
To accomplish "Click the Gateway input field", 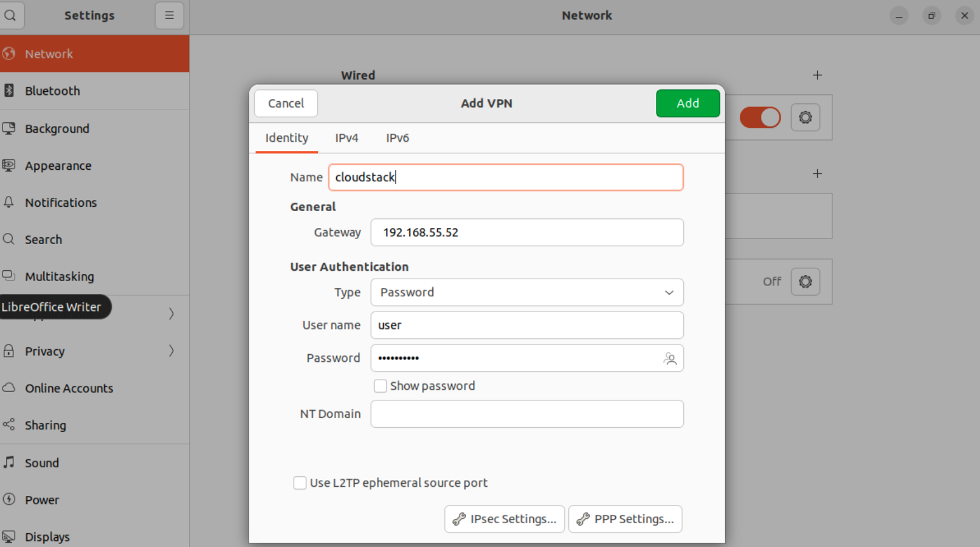I will [x=526, y=232].
